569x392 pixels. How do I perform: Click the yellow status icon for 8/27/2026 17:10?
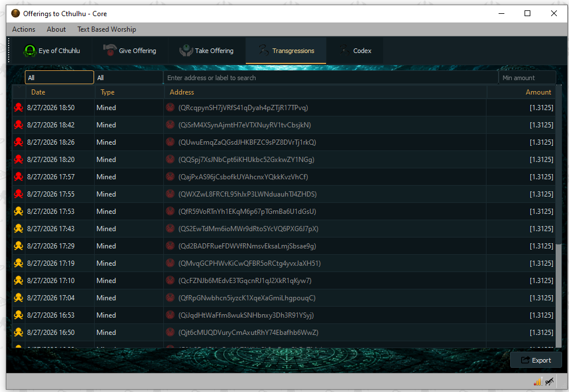pyautogui.click(x=18, y=280)
